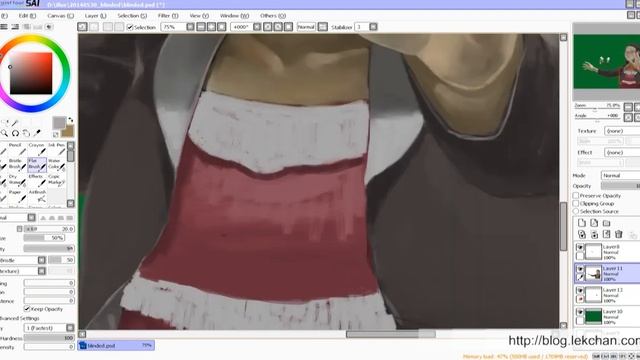
Task: Create a new normal layer
Action: (x=582, y=223)
